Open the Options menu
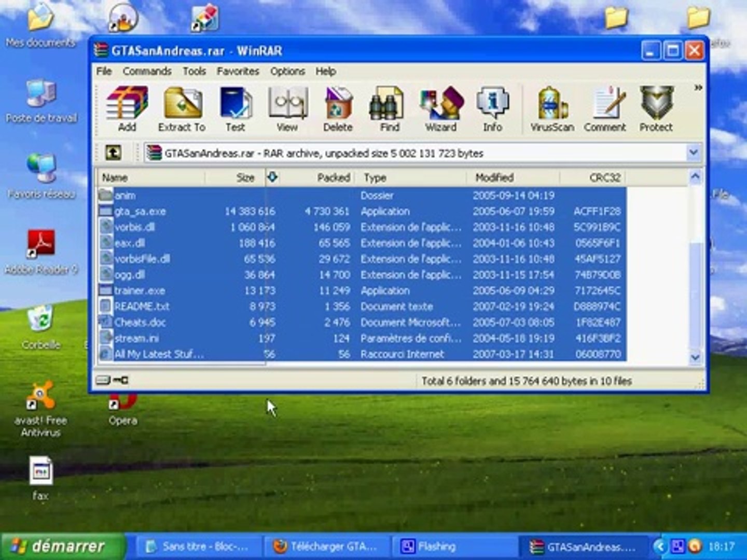The image size is (747, 560). coord(287,72)
